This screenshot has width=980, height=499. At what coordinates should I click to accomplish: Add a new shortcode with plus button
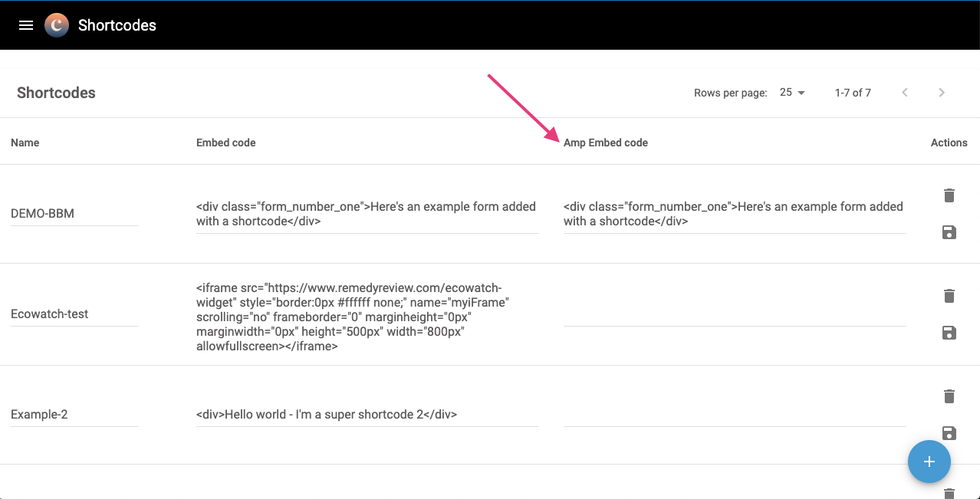pos(928,461)
